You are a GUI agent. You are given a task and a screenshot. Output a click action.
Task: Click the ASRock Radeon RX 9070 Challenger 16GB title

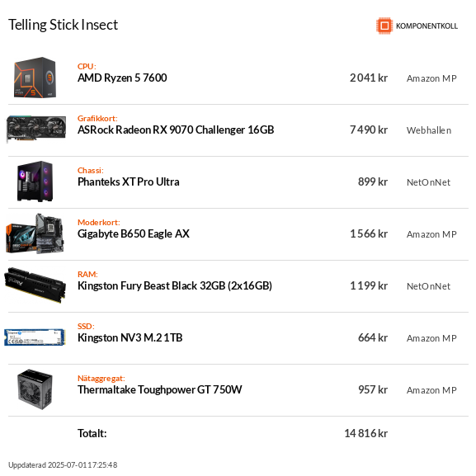tap(176, 130)
